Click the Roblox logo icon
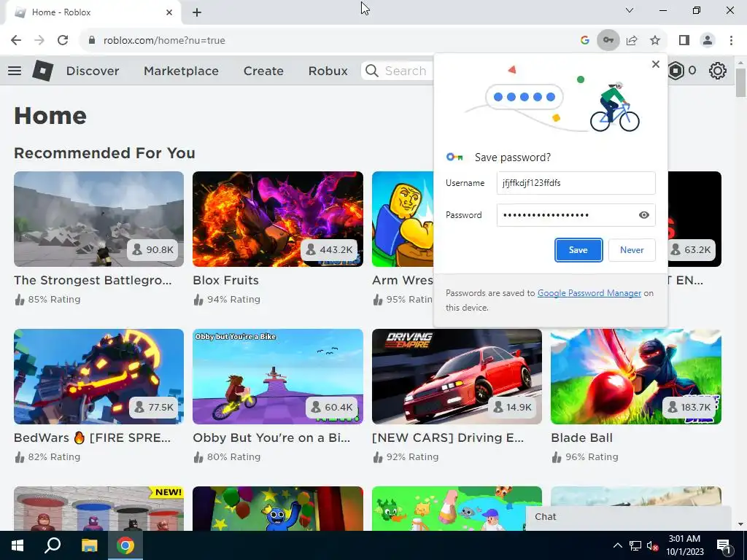Screen dimensions: 747x560 (x=42, y=71)
